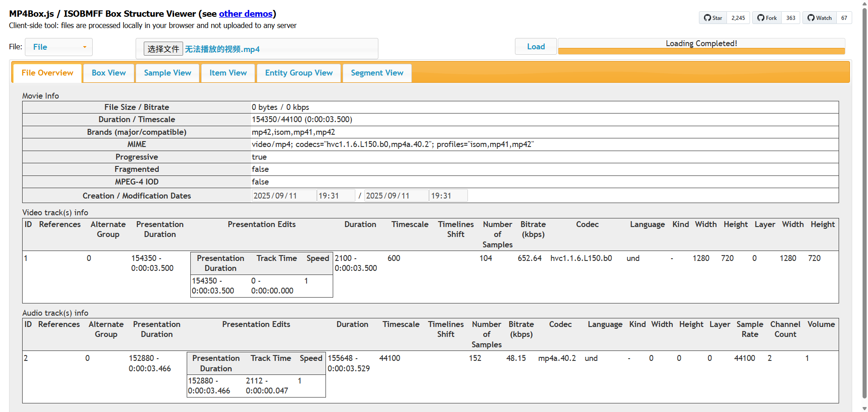Click the audio Channel Count column header
The height and width of the screenshot is (412, 868).
(785, 329)
